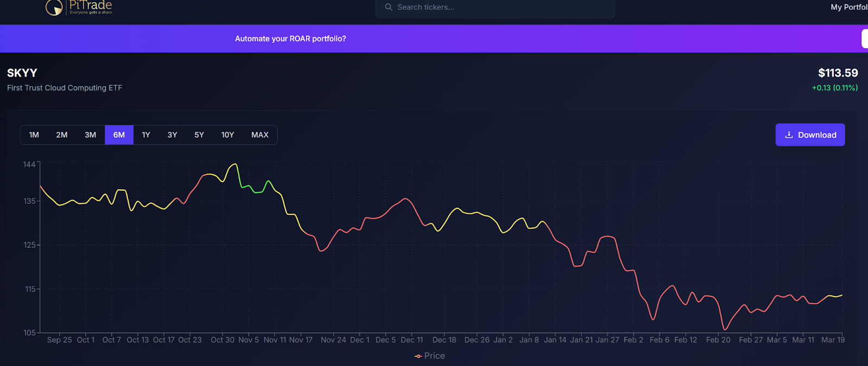This screenshot has width=868, height=366.
Task: Click the Feb 20 date label
Action: 718,340
